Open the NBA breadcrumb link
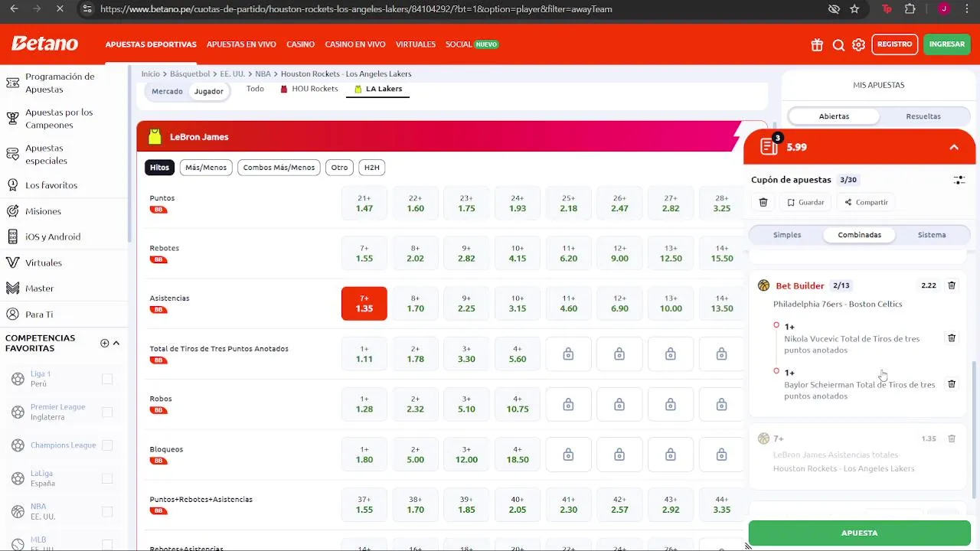 click(263, 73)
